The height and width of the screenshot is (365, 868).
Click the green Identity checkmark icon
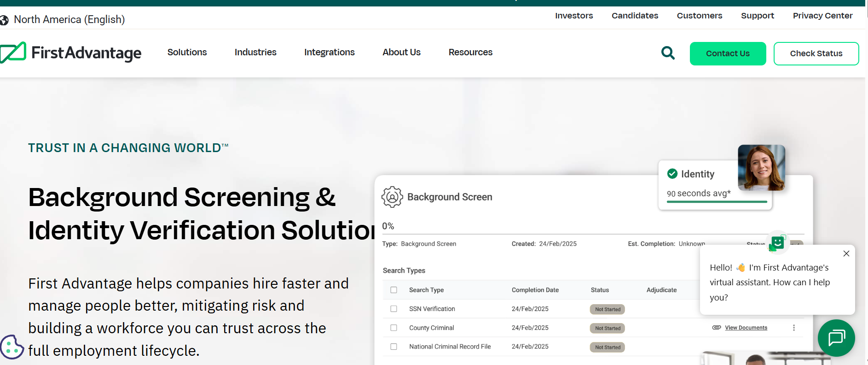[672, 174]
